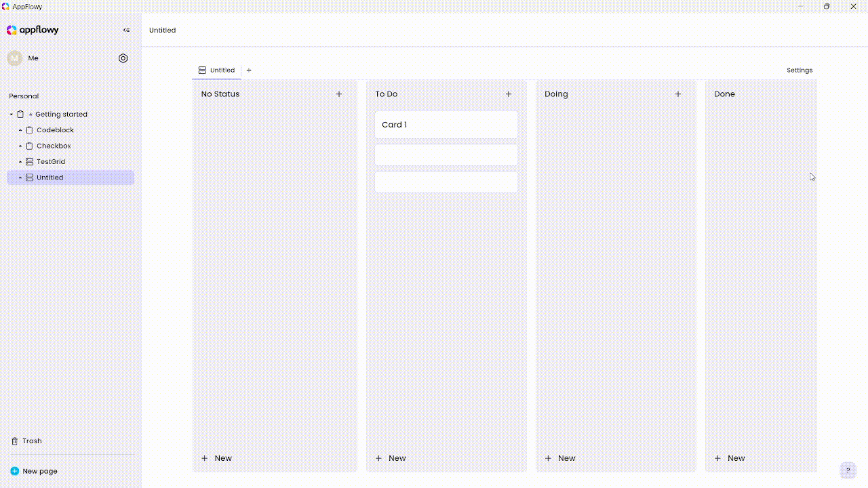Click the Checkbox page icon
Screen dimensions: 868x488
click(29, 146)
